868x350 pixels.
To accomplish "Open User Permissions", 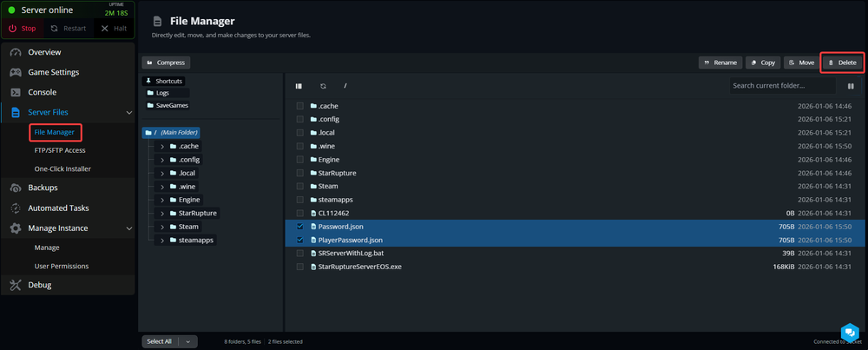I will pos(62,266).
